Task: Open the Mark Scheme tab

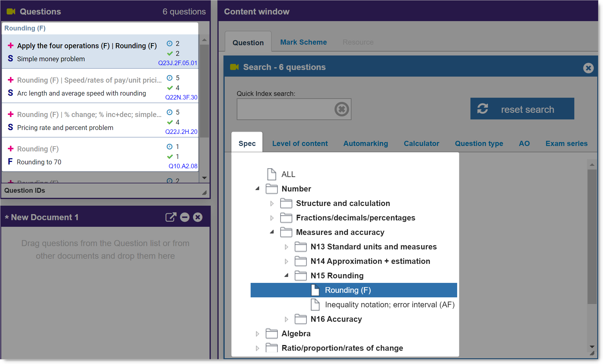Action: tap(303, 42)
